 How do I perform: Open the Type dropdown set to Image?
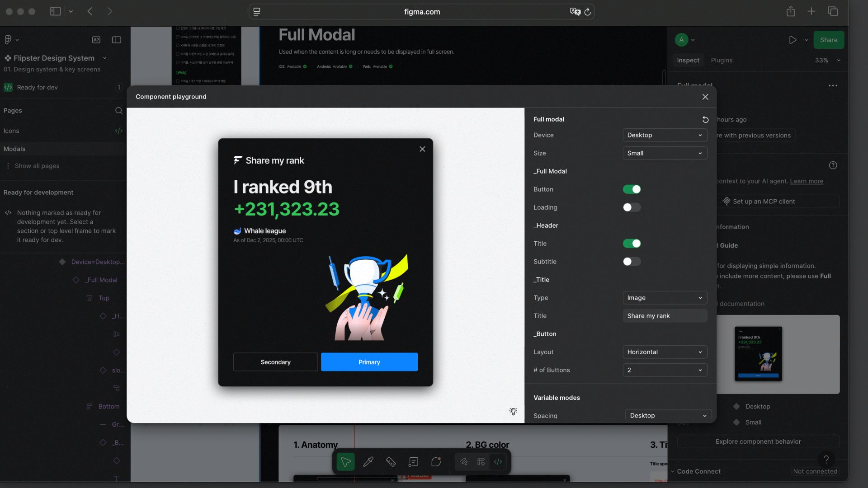665,298
